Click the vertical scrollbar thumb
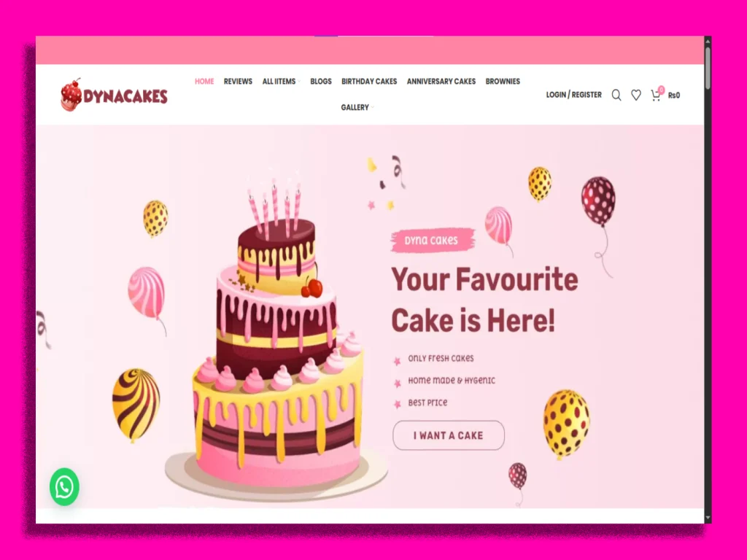This screenshot has width=747, height=560. [708, 68]
